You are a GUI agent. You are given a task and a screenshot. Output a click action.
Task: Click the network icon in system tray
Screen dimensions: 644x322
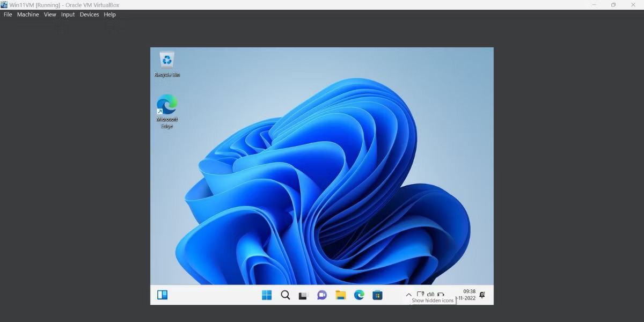421,295
